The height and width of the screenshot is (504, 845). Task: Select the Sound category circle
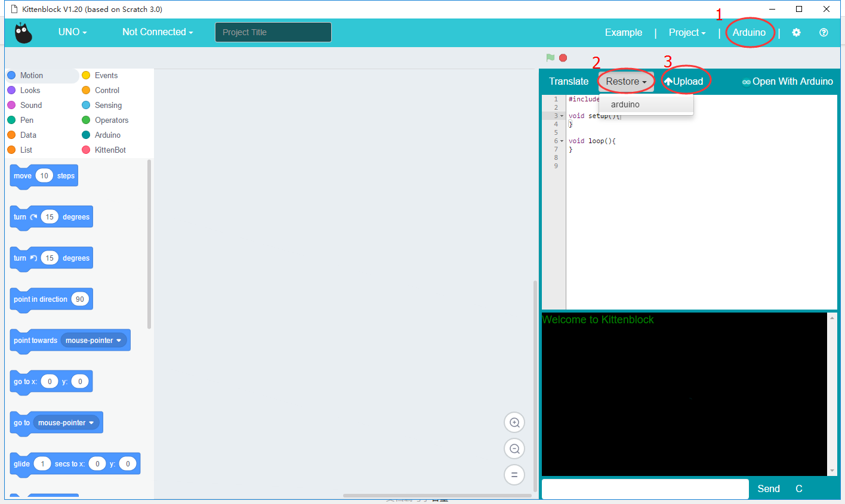[11, 106]
